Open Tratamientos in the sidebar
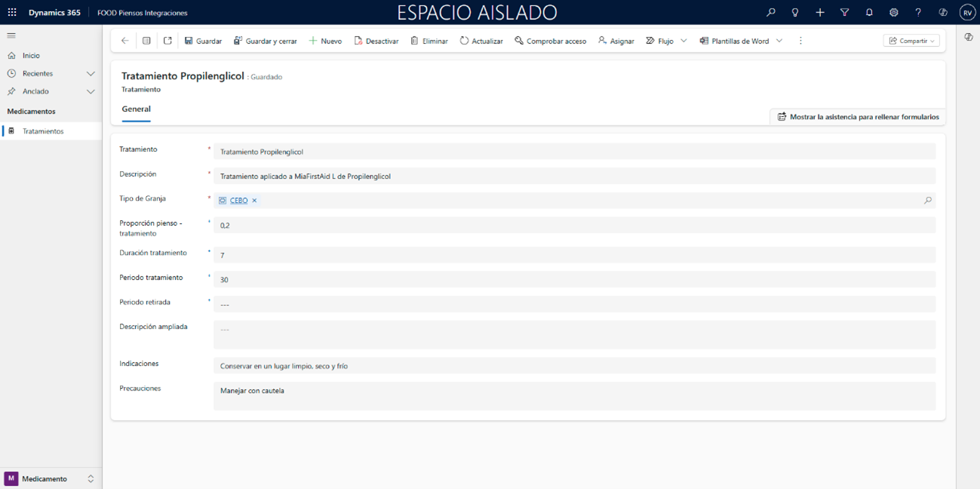This screenshot has width=980, height=489. click(x=43, y=131)
